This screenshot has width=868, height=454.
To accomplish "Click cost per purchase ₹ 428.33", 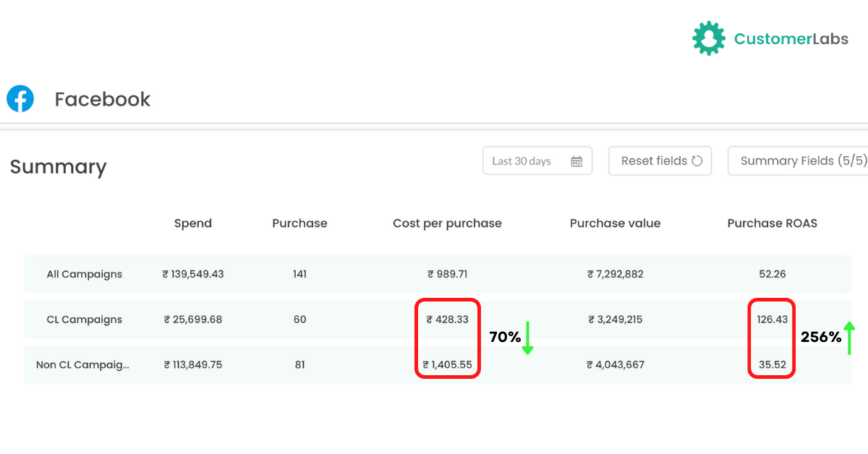I will [447, 320].
